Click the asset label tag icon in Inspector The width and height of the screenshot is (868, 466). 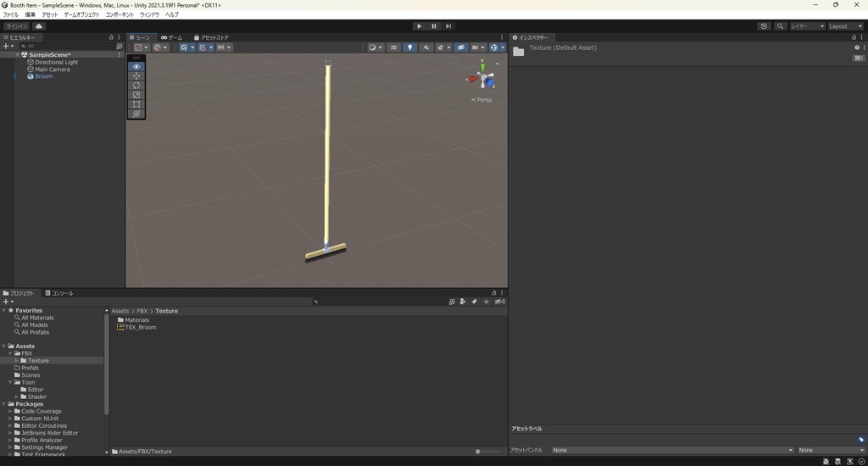[861, 440]
